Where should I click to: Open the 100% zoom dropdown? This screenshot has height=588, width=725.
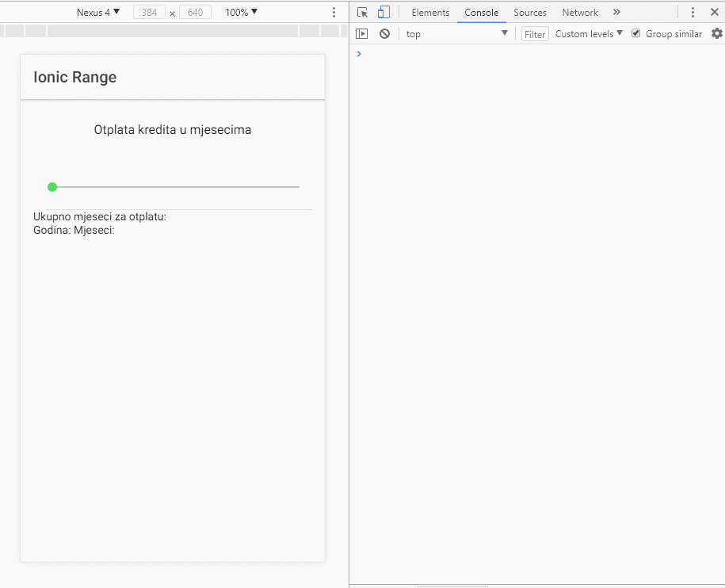[x=241, y=13]
